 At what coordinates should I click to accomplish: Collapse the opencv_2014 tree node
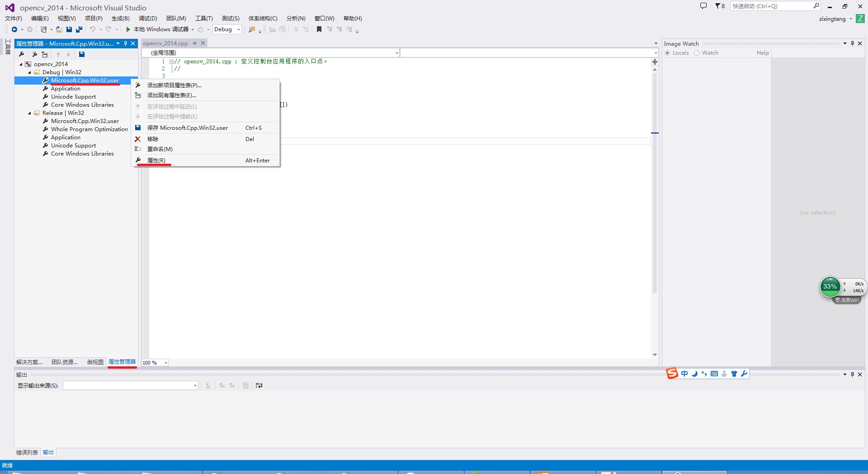[x=21, y=64]
